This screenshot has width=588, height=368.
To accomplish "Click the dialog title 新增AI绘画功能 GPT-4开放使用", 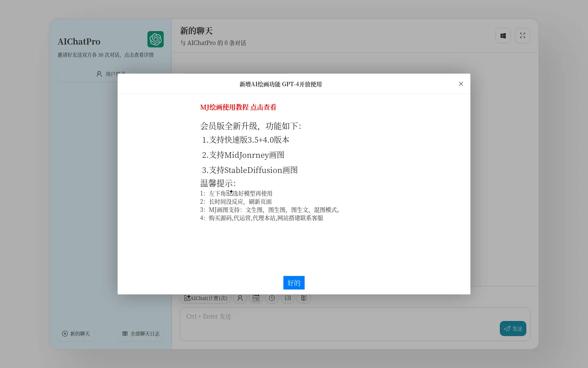I will click(281, 84).
